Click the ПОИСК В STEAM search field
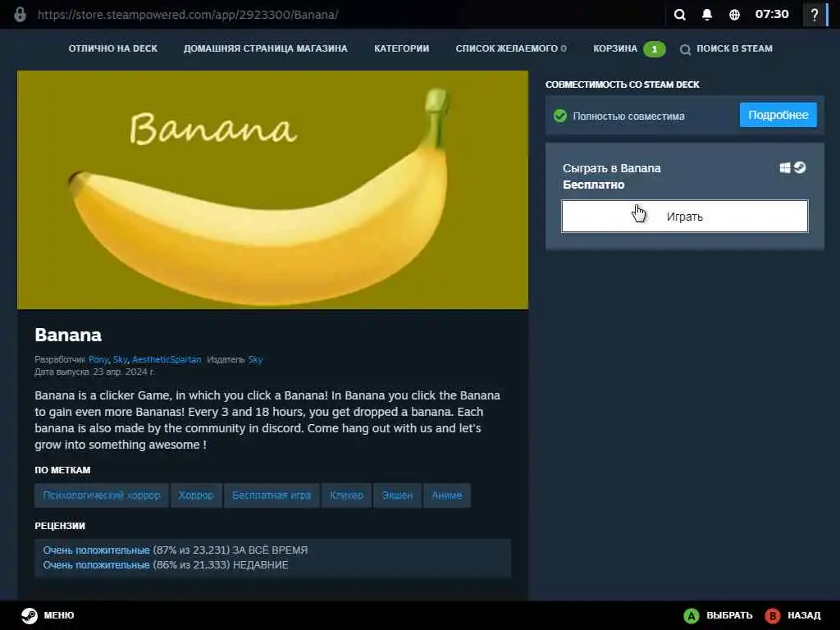The width and height of the screenshot is (840, 630). click(734, 48)
